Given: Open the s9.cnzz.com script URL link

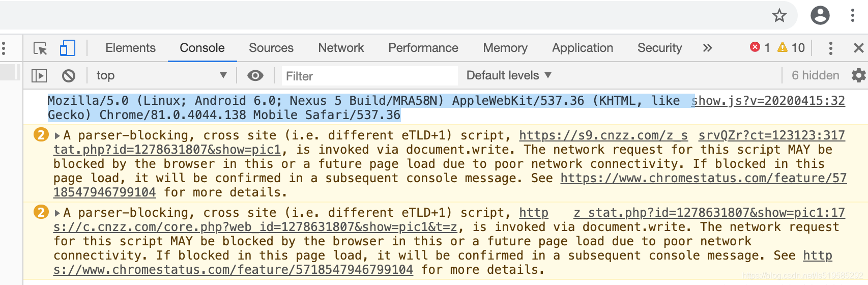Looking at the screenshot, I should tap(603, 135).
